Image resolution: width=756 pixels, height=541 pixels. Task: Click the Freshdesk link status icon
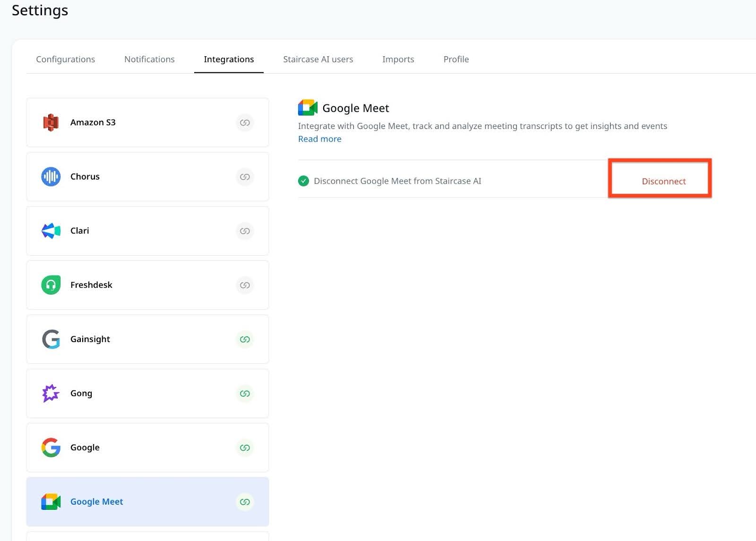click(x=245, y=285)
